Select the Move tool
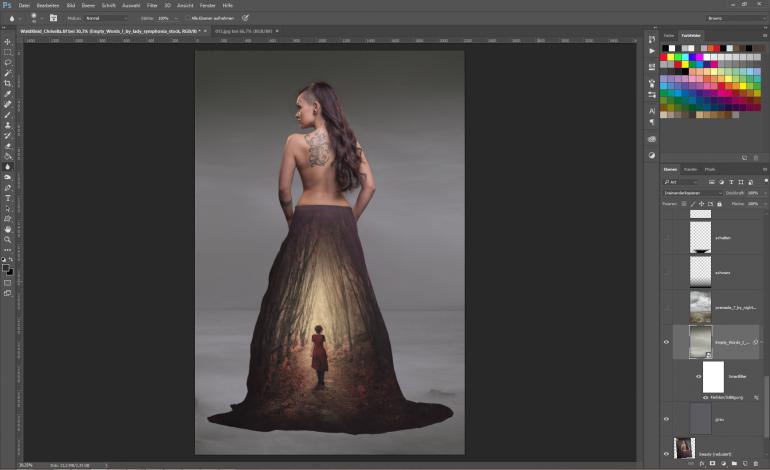This screenshot has width=770, height=470. 7,42
